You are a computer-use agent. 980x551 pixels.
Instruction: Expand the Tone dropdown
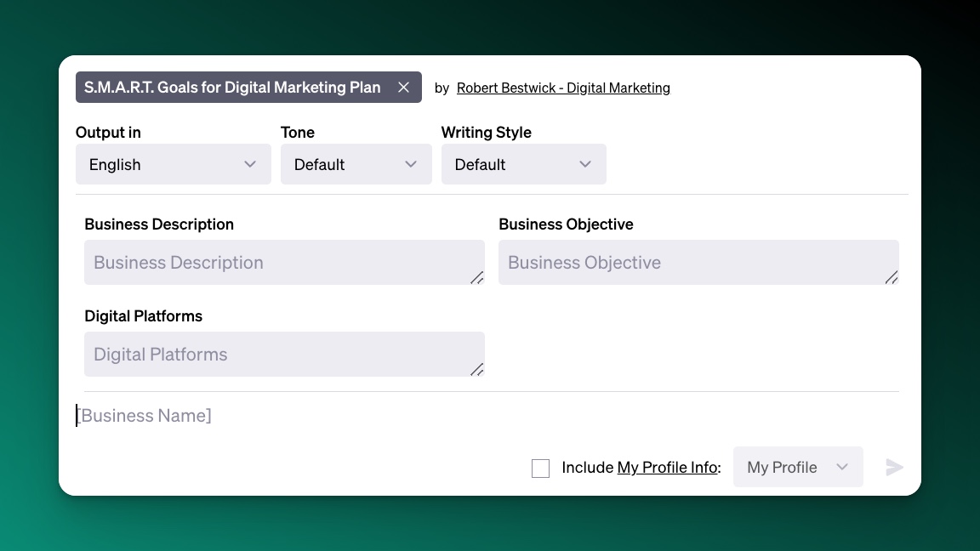point(356,164)
